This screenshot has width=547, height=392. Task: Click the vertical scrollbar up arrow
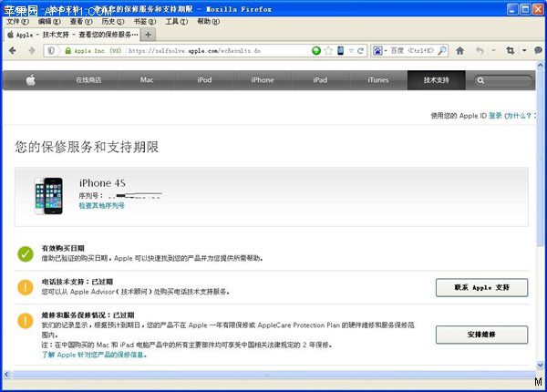coord(541,66)
